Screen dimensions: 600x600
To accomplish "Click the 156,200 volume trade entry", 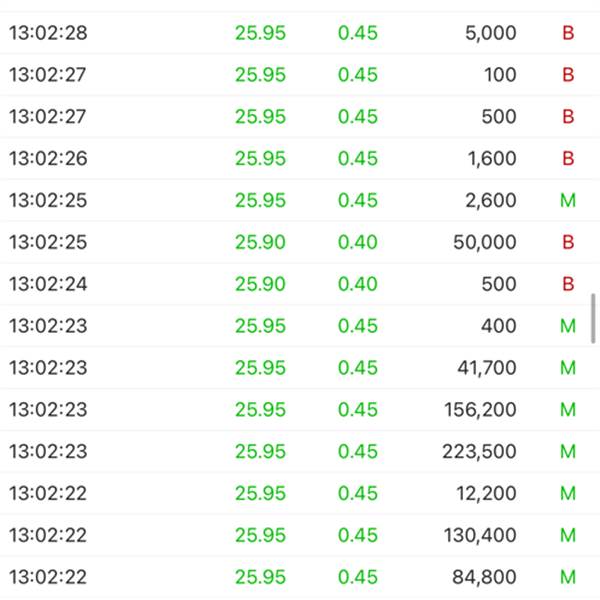I will click(x=300, y=410).
